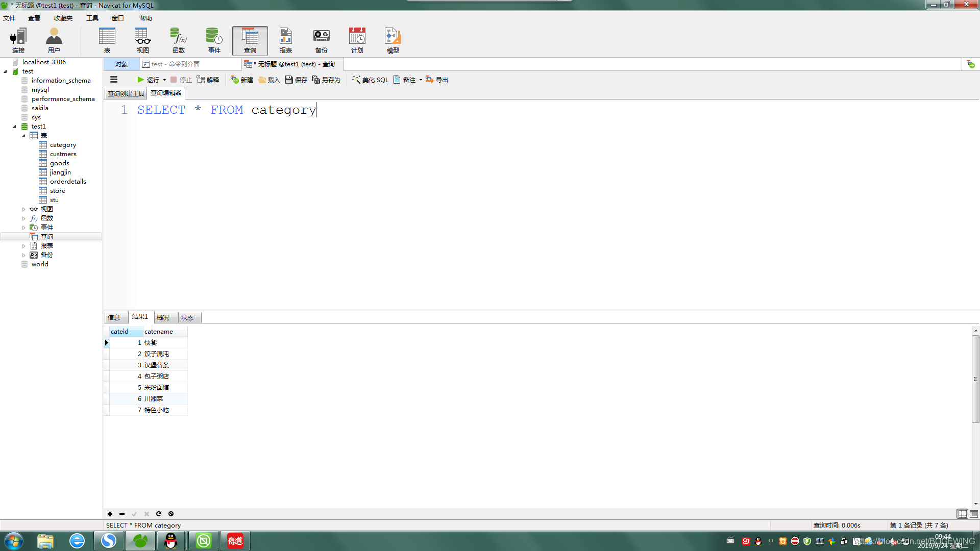Select the goods table in tree
This screenshot has height=551, width=980.
59,163
